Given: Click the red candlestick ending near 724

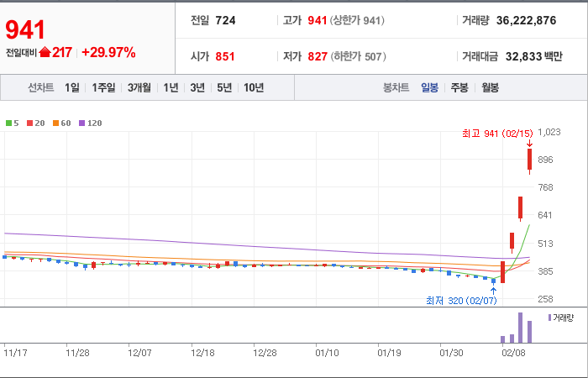Looking at the screenshot, I should 521,208.
